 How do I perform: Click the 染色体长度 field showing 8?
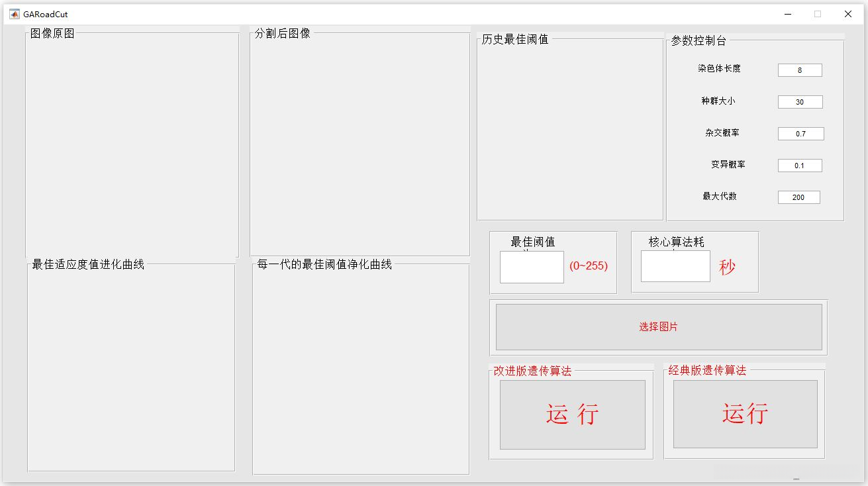point(800,70)
